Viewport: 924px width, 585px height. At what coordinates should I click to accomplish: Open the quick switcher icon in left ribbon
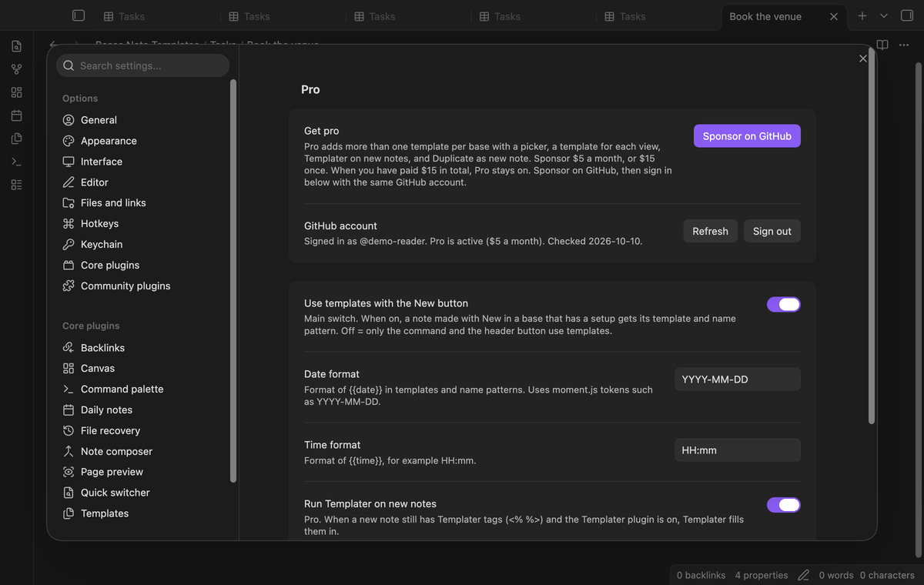point(16,46)
